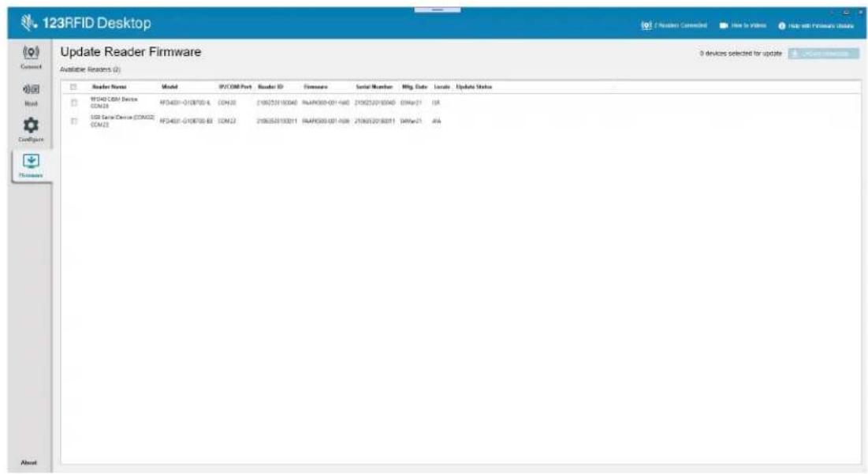
Task: Close the 123RFID Desktop window
Action: (860, 12)
